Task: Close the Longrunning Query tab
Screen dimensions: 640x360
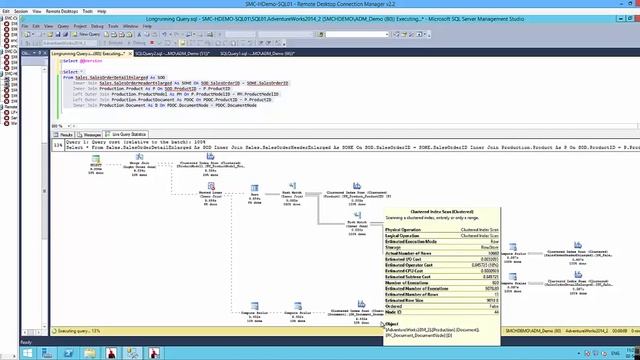Action: (x=130, y=53)
